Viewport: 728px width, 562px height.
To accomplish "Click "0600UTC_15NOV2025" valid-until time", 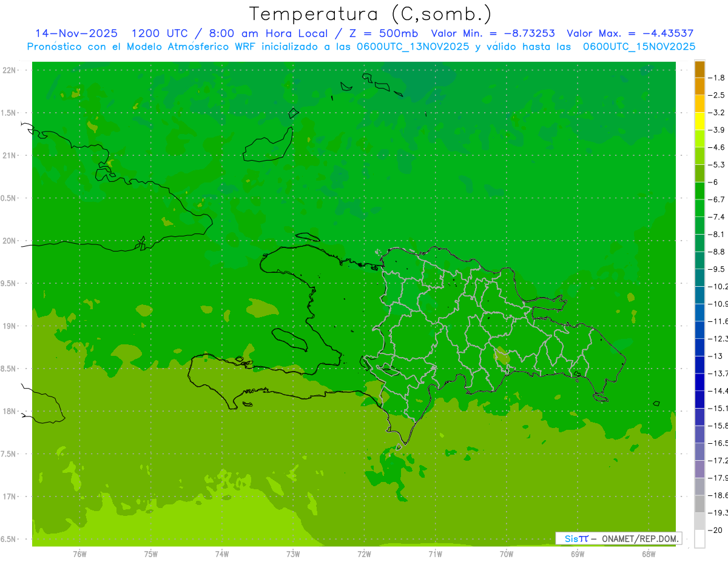I will pos(639,47).
